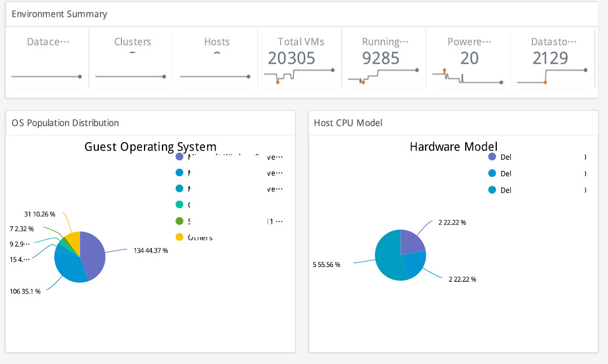Click the Environment Summary widget header

click(x=59, y=14)
